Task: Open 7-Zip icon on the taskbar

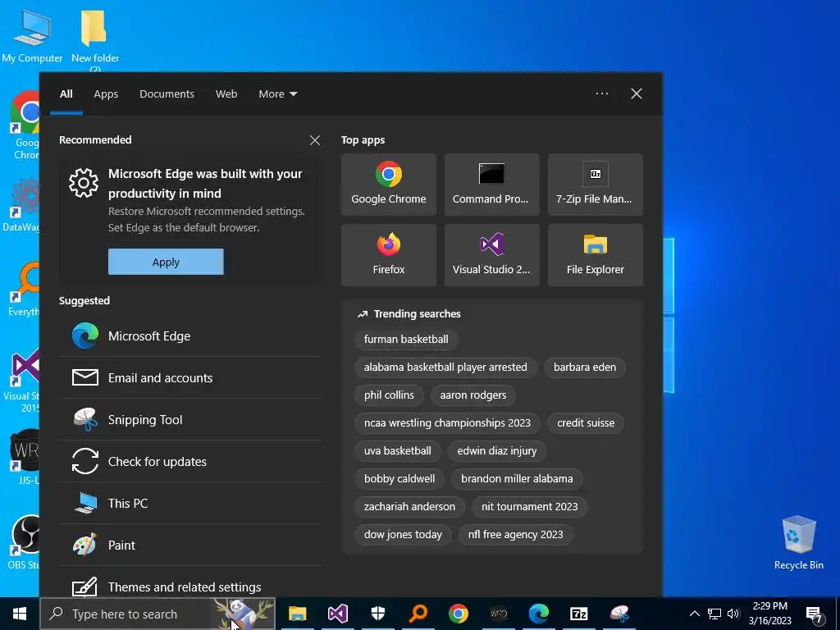Action: [579, 614]
